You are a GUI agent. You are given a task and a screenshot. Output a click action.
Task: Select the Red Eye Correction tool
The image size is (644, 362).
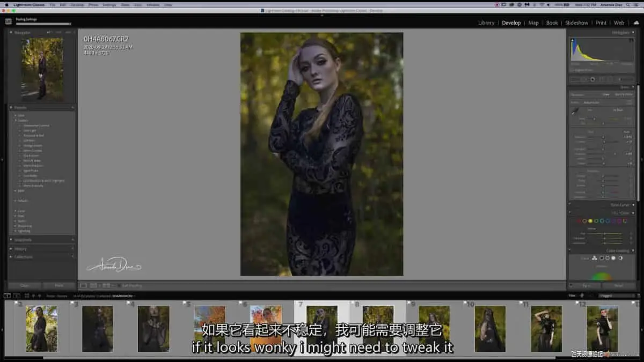[x=592, y=79]
